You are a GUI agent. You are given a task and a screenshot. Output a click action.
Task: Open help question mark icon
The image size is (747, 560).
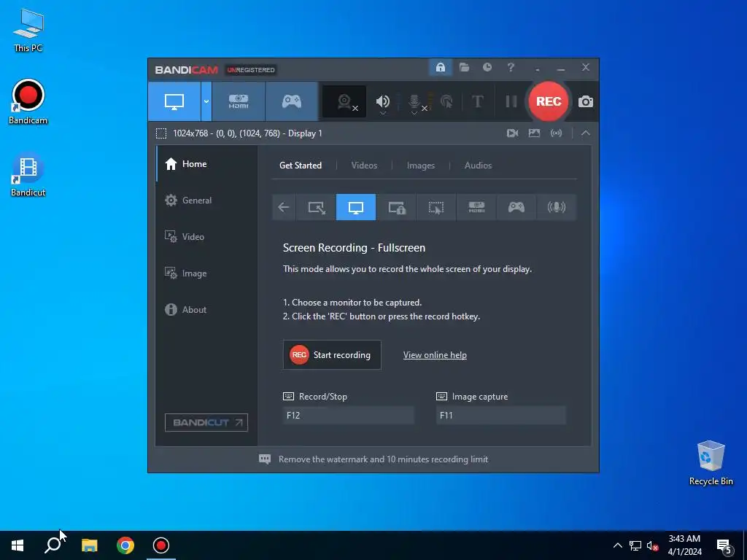(511, 68)
